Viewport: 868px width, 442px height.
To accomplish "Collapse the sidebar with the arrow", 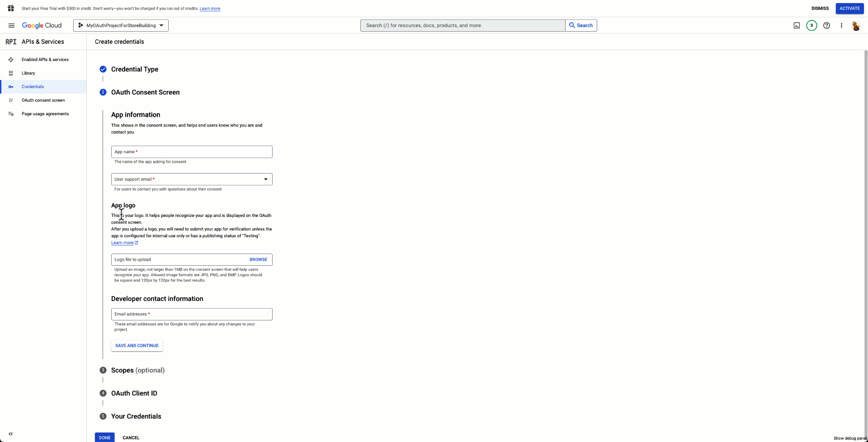I will click(11, 433).
